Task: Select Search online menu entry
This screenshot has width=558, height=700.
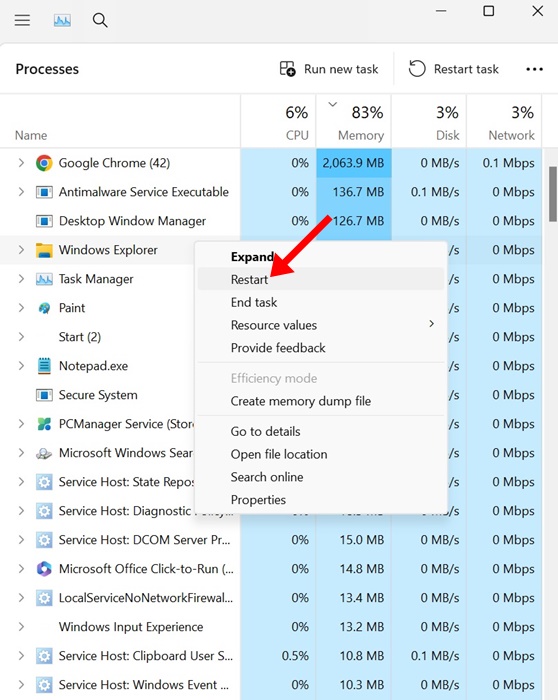Action: coord(321,477)
